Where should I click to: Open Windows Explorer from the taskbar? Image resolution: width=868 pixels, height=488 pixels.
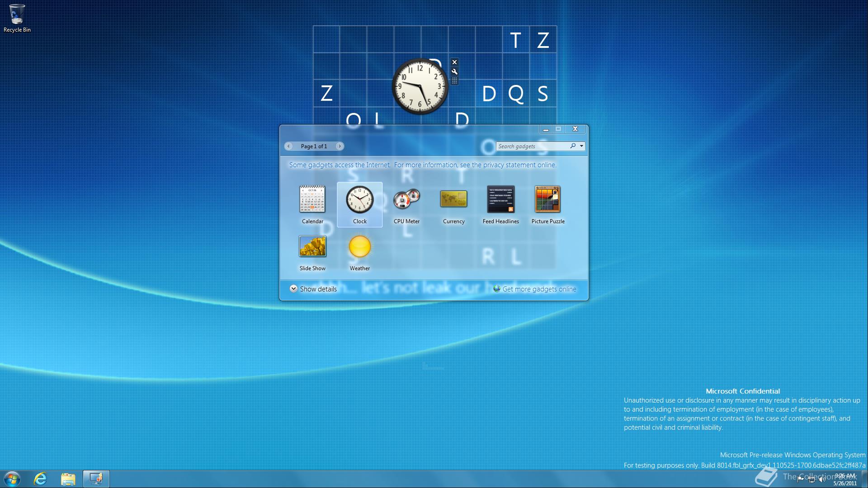(x=68, y=479)
